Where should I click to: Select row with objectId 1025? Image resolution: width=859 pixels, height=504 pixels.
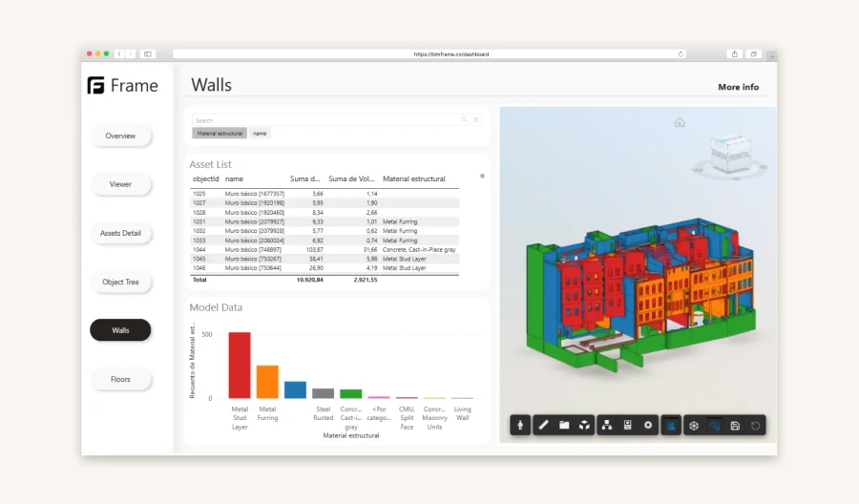325,194
